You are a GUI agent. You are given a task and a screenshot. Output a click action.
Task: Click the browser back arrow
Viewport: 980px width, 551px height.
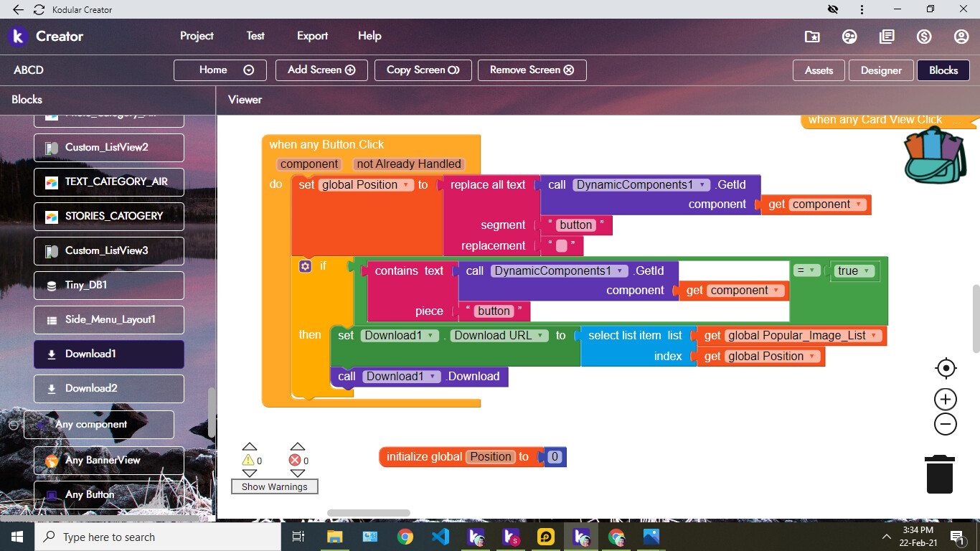click(18, 9)
